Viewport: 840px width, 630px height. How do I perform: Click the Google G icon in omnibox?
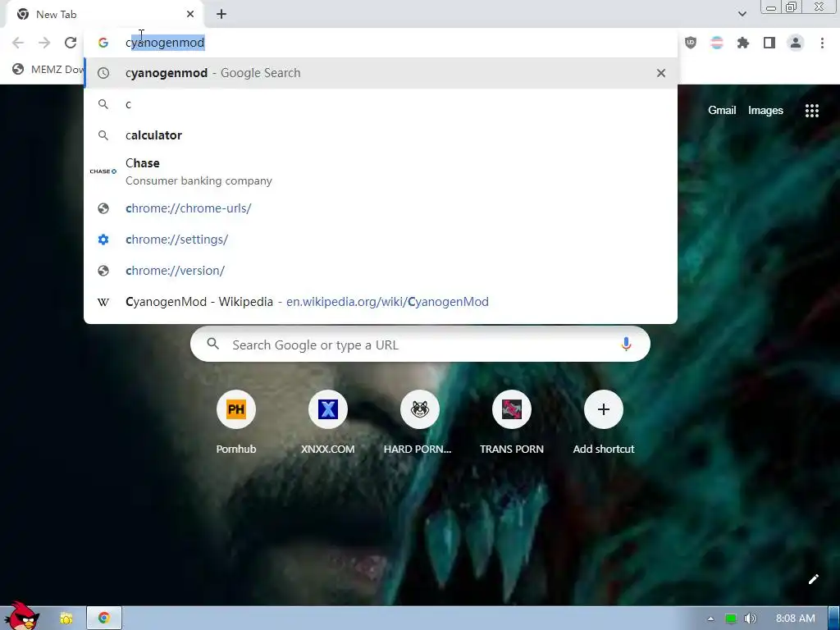coord(103,43)
